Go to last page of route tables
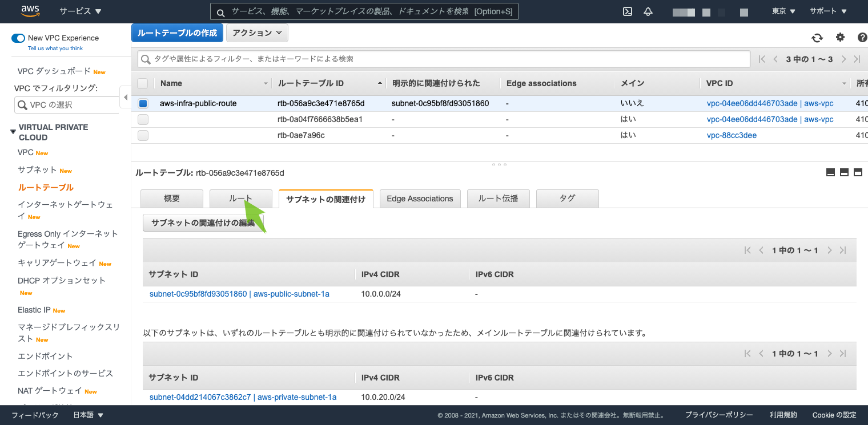The image size is (868, 425). tap(857, 59)
